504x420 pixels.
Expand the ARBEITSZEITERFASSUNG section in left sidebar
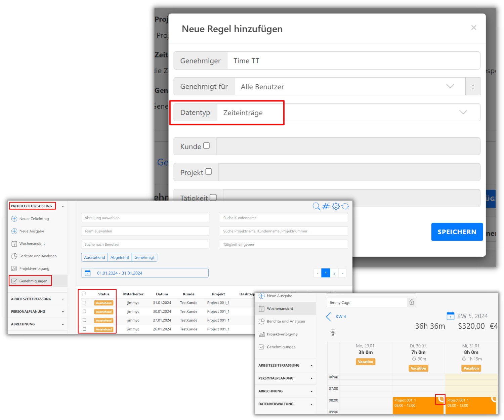pyautogui.click(x=37, y=299)
